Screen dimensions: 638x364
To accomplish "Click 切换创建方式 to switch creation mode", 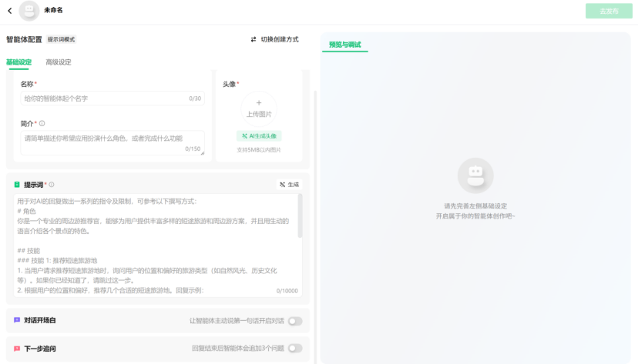I will point(274,39).
